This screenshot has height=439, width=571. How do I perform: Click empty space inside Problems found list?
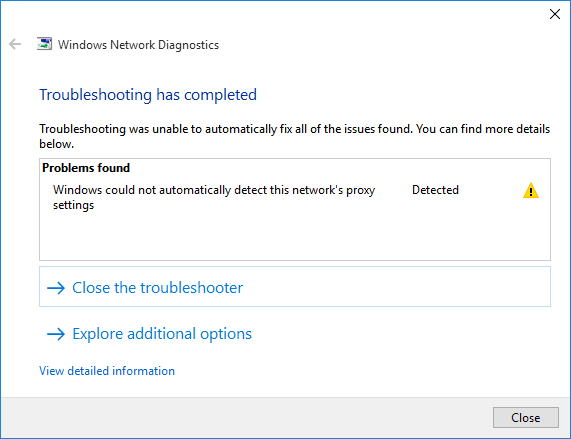click(x=295, y=237)
